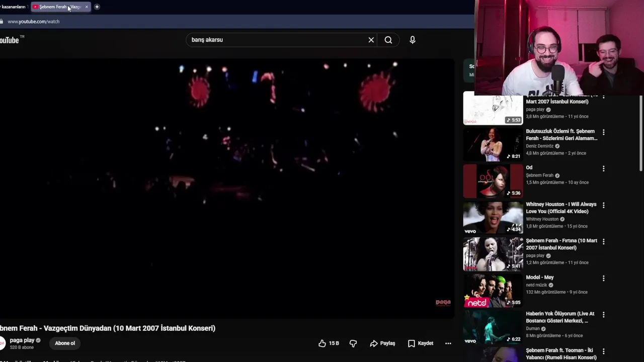Screen dimensions: 644x362
Task: Save the video with Kaydet
Action: pyautogui.click(x=421, y=343)
